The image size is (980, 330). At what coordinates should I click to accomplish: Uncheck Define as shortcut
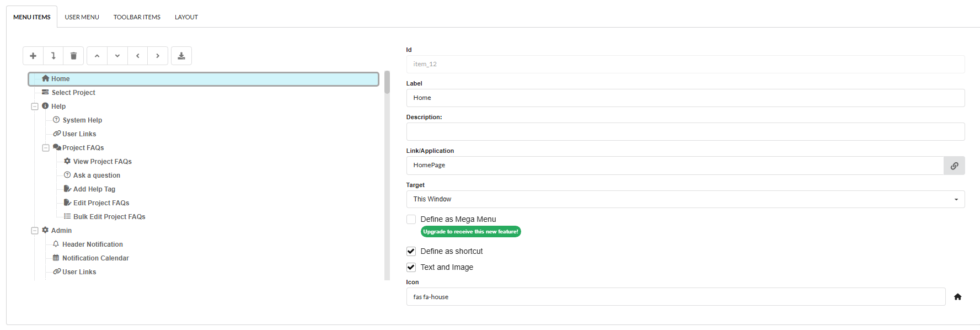(x=411, y=251)
